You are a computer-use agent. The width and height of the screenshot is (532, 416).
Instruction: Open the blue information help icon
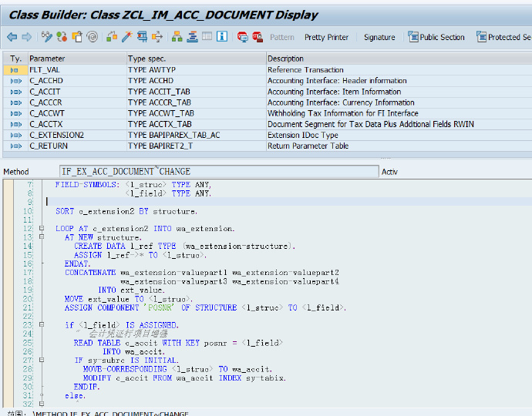(x=222, y=36)
